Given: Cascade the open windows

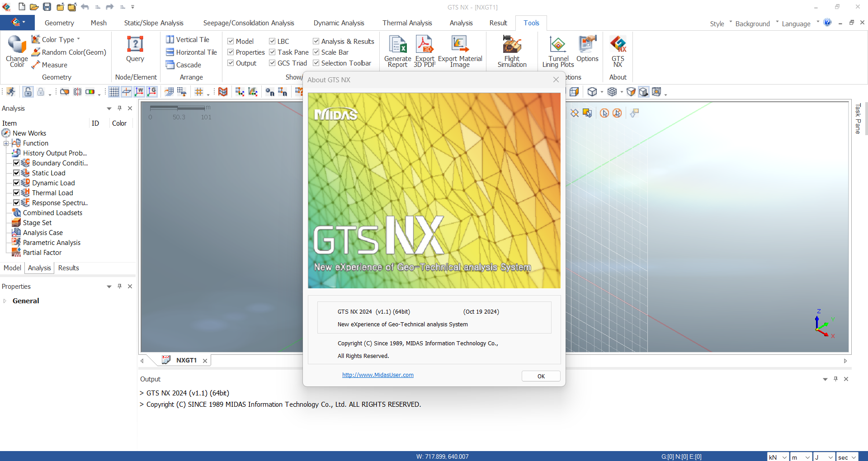Looking at the screenshot, I should click(183, 65).
